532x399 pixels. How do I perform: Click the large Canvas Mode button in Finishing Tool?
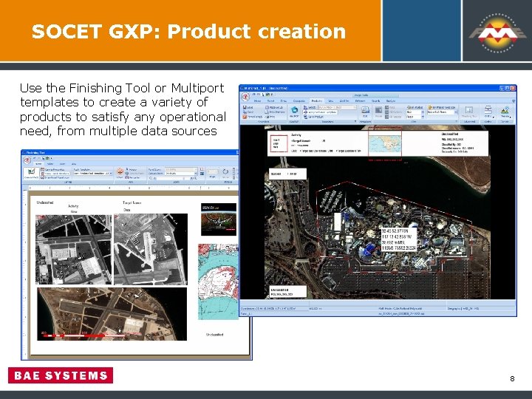click(31, 174)
